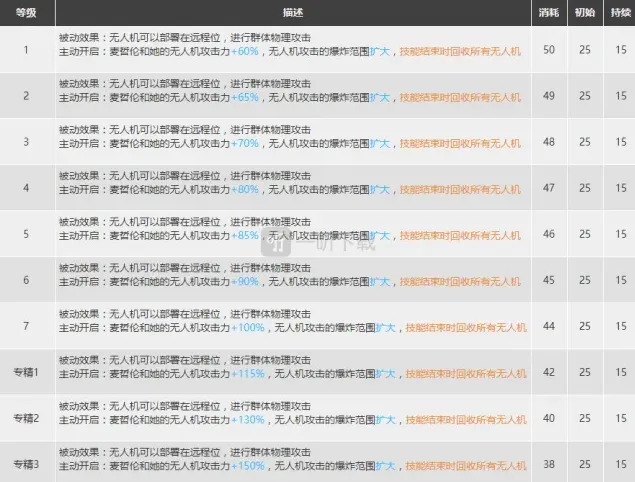Click the duration value 15 in level 7 row
Image resolution: width=635 pixels, height=482 pixels.
621,326
